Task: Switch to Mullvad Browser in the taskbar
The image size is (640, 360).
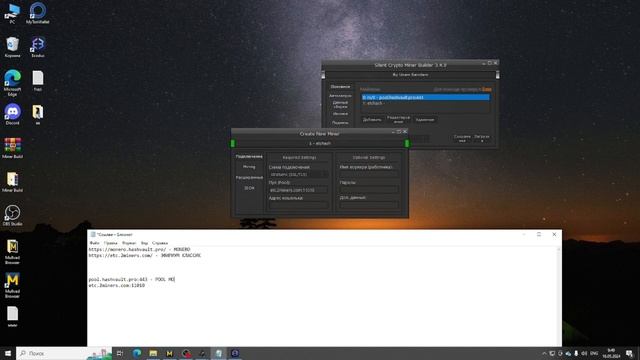Action: [169, 353]
